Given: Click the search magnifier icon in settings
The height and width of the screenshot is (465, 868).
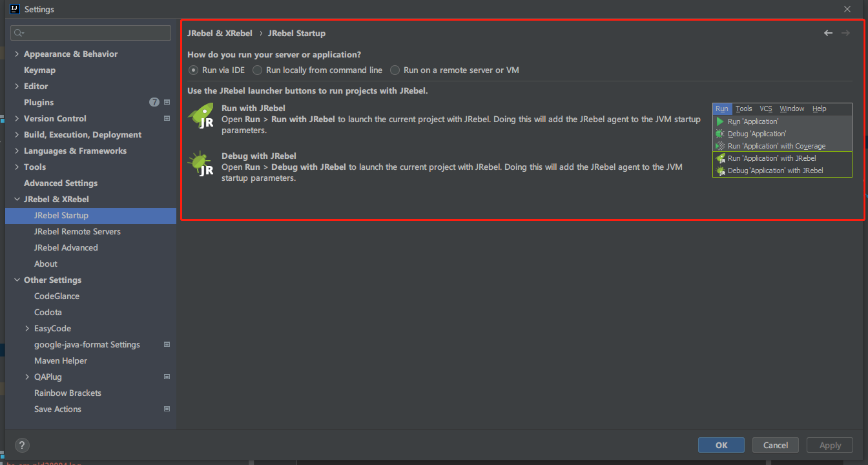Looking at the screenshot, I should [18, 33].
